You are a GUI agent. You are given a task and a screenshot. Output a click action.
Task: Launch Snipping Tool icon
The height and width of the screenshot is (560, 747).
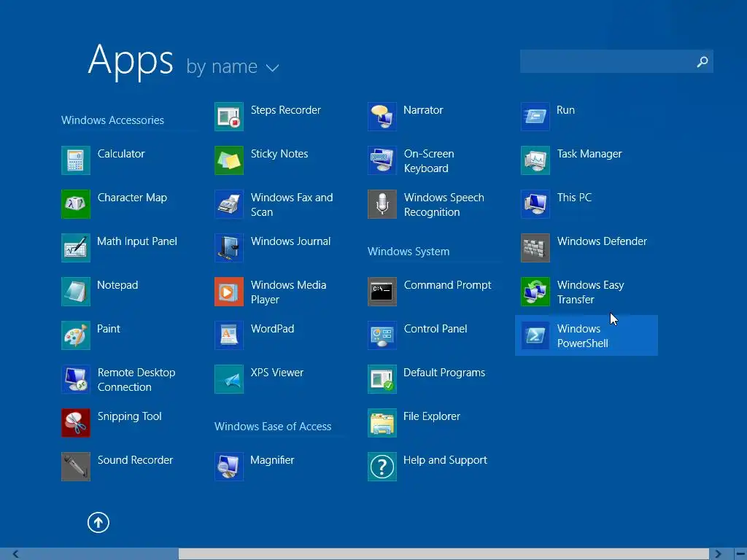[76, 424]
